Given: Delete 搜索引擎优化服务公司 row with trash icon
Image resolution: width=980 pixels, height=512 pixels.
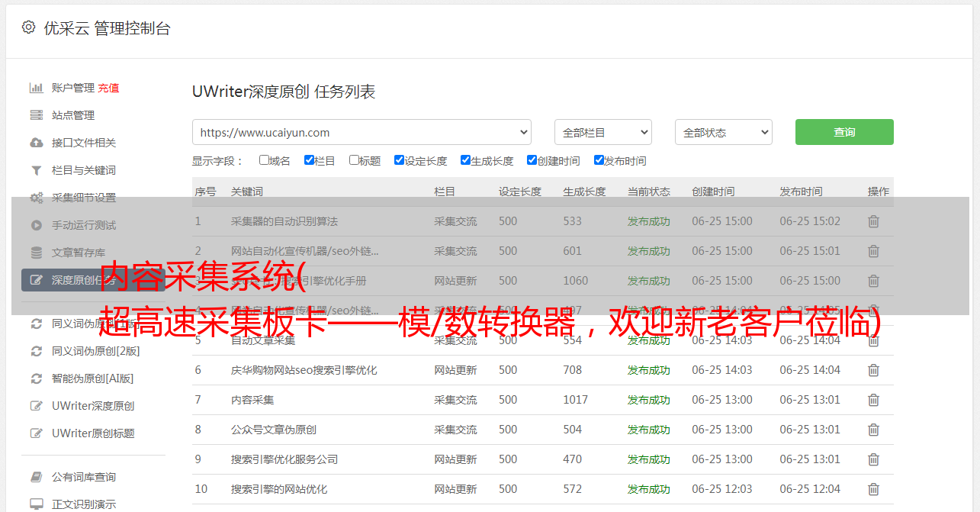Looking at the screenshot, I should [x=873, y=459].
